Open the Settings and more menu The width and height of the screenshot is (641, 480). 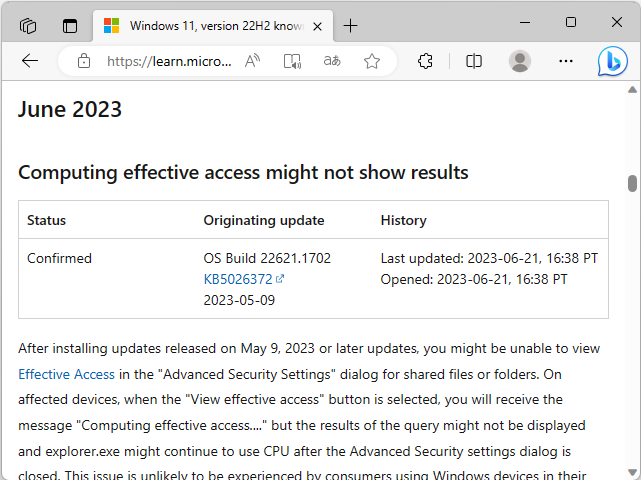[566, 61]
